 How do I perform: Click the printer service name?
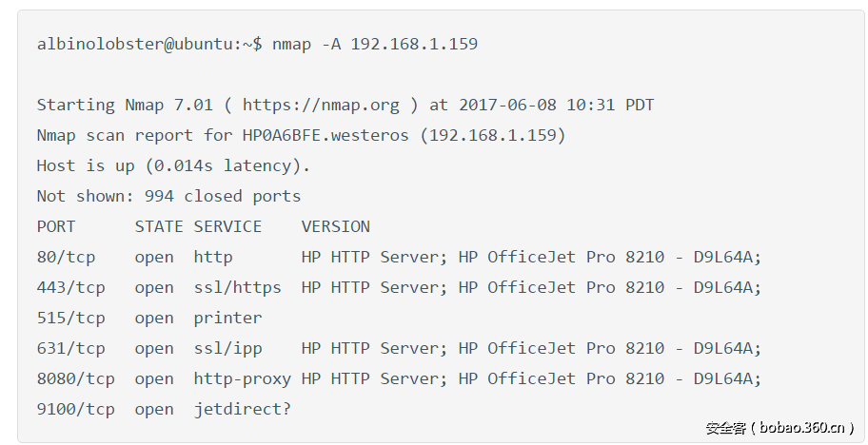pyautogui.click(x=227, y=318)
